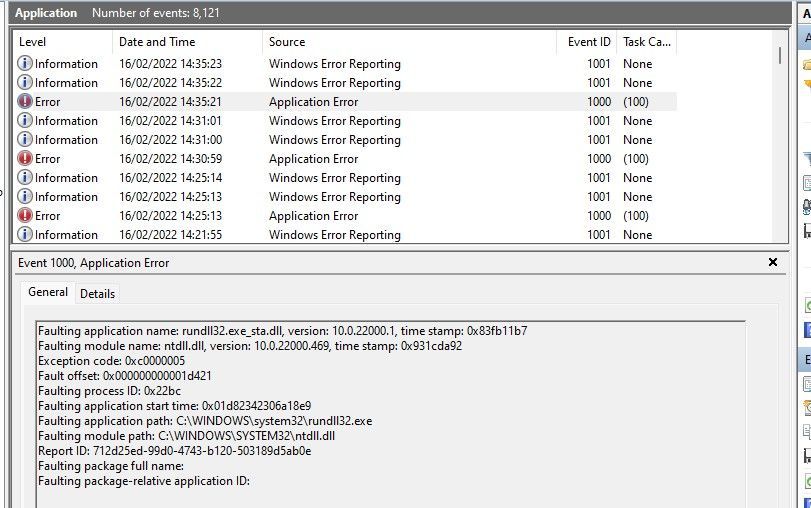The width and height of the screenshot is (811, 508).
Task: Click the Information icon on the 14:31:01 row
Action: tap(25, 121)
